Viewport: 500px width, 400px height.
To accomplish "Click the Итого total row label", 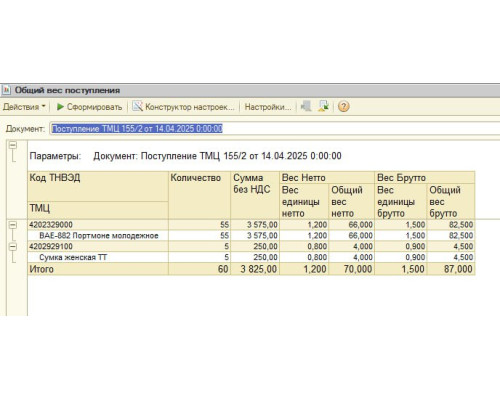I will (x=42, y=269).
